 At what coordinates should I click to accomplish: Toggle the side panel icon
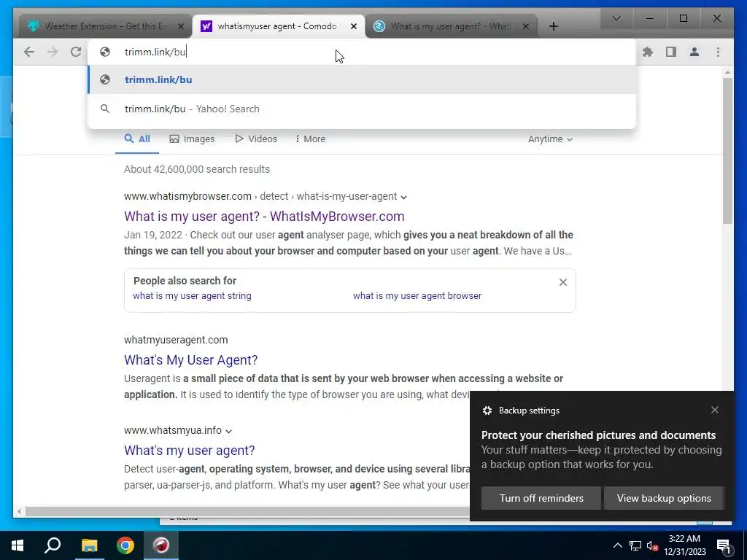click(671, 52)
